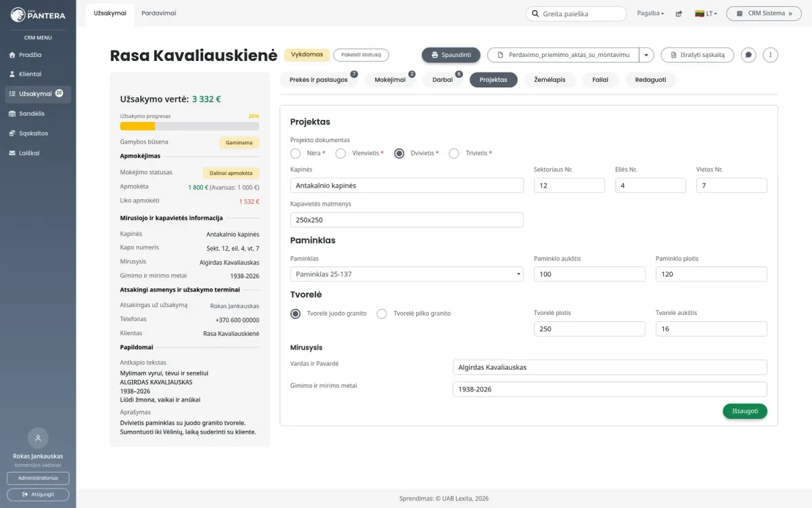Viewport: 812px width, 508px height.
Task: Open the three-dot more options menu
Action: (770, 55)
